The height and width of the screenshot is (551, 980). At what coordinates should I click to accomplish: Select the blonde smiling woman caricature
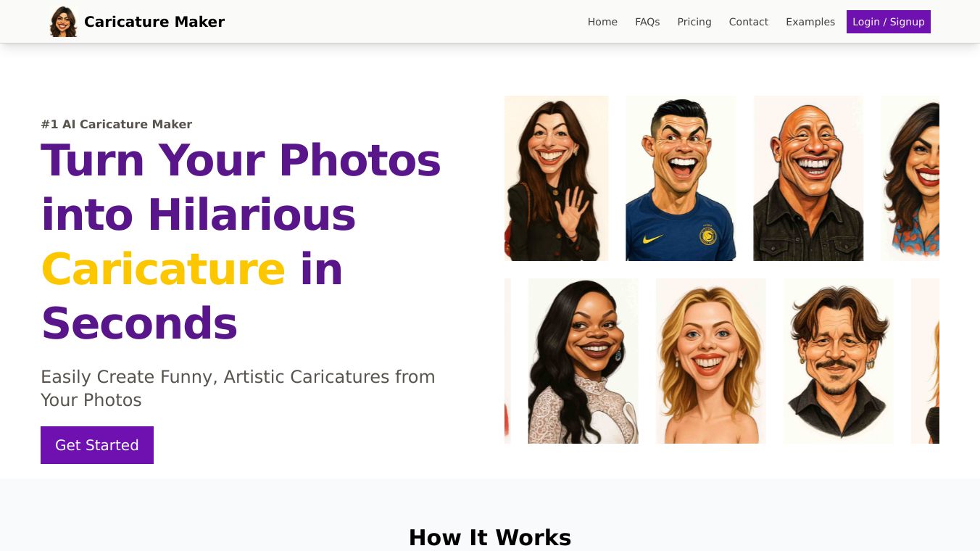pos(711,361)
